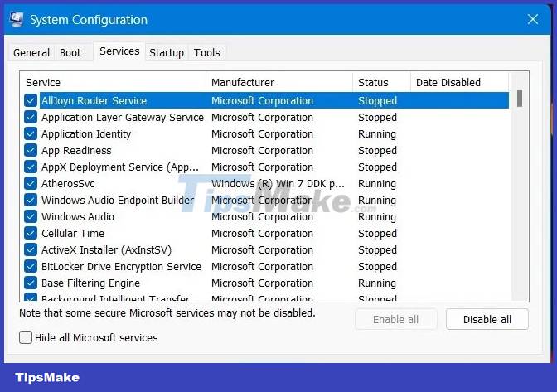Select Application Layer Gateway Service name

click(123, 118)
